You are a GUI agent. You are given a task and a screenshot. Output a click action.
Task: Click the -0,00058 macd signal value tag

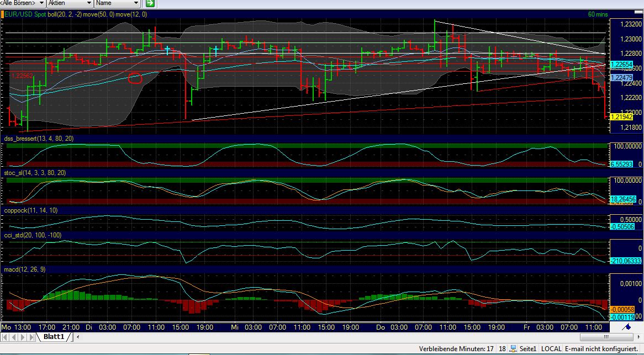coord(622,310)
